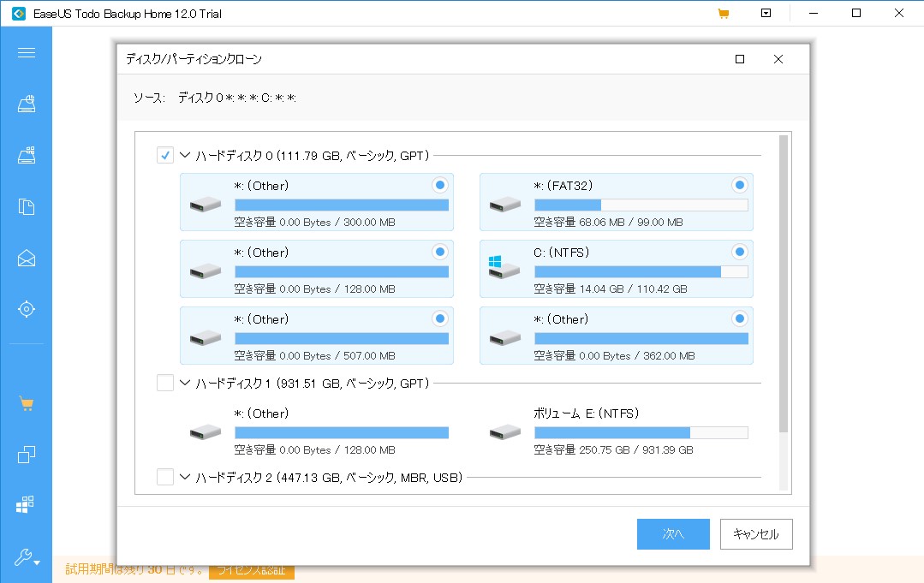Image resolution: width=924 pixels, height=583 pixels.
Task: Click the sidebar shopping cart icon
Action: click(x=26, y=403)
